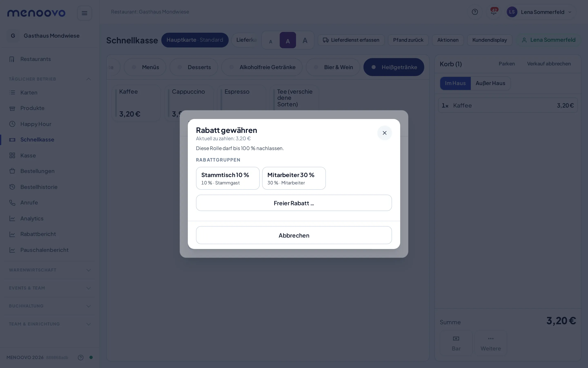Collapse the Täglicher Betrieb section
This screenshot has height=368, width=588.
[x=50, y=79]
